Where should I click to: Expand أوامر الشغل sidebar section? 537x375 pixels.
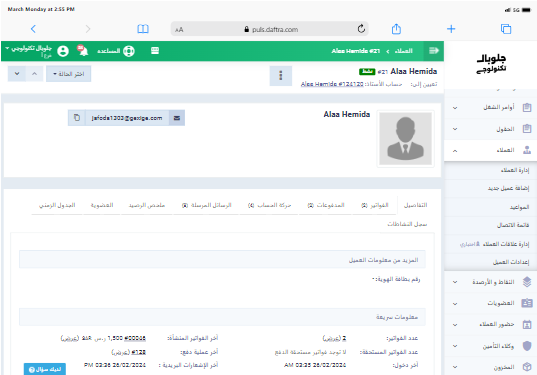click(x=490, y=108)
